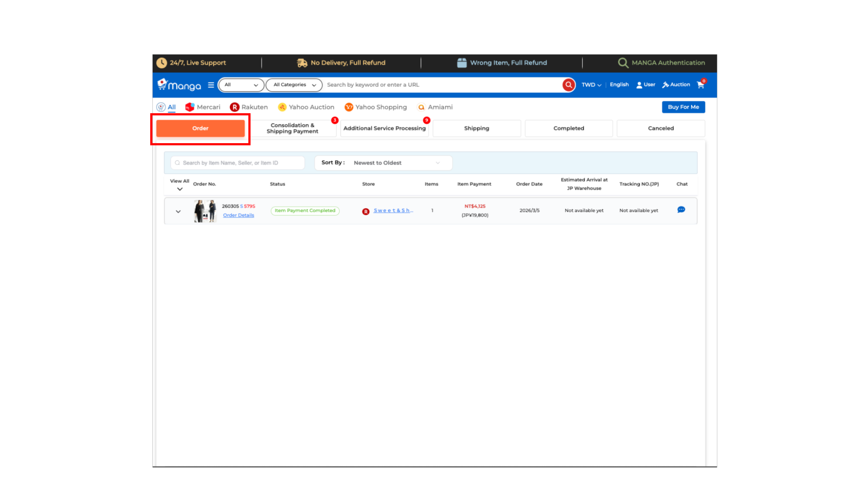
Task: Open the Auction gavel link
Action: coord(676,85)
